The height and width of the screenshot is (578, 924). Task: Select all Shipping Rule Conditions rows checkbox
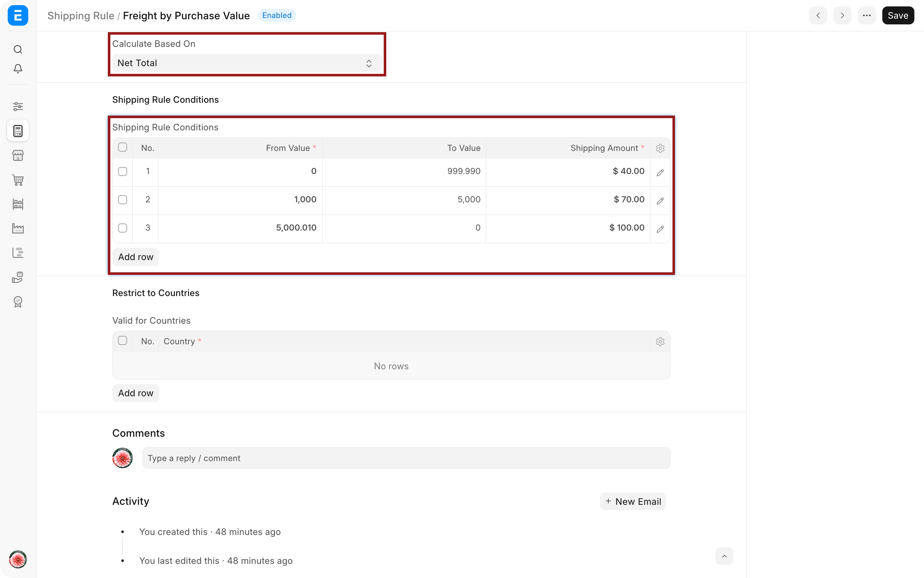123,147
